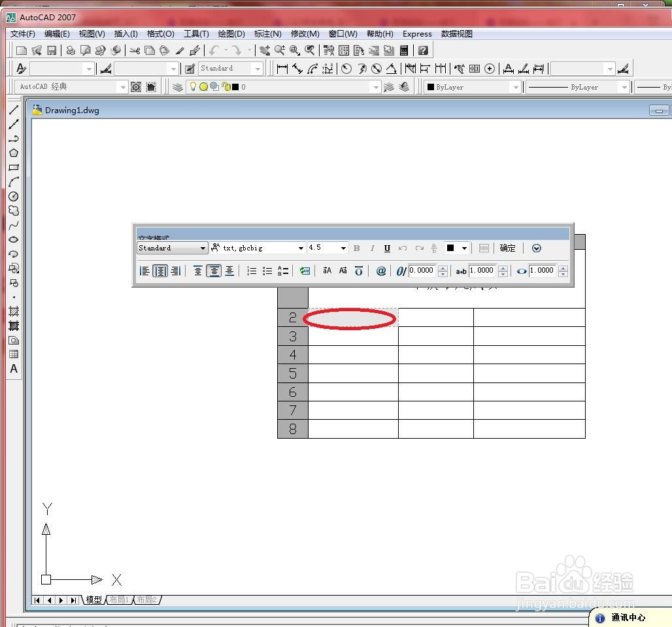
Task: Select the Polygon draw tool
Action: point(14,153)
